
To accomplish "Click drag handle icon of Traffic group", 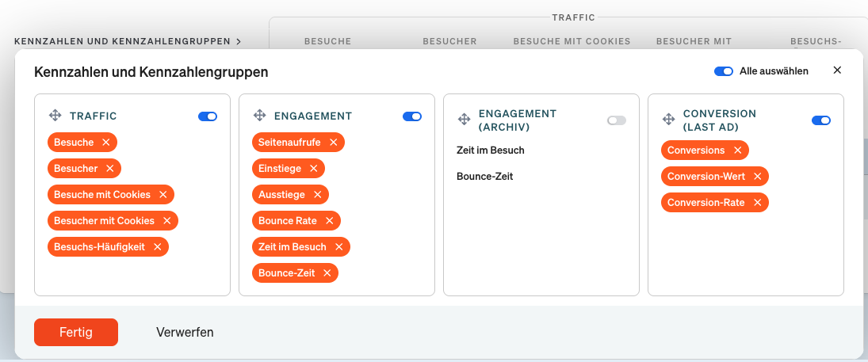I will coord(55,116).
